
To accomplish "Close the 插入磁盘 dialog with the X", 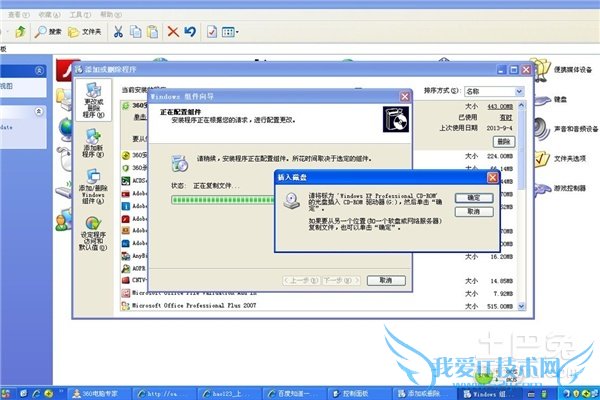I will click(492, 177).
